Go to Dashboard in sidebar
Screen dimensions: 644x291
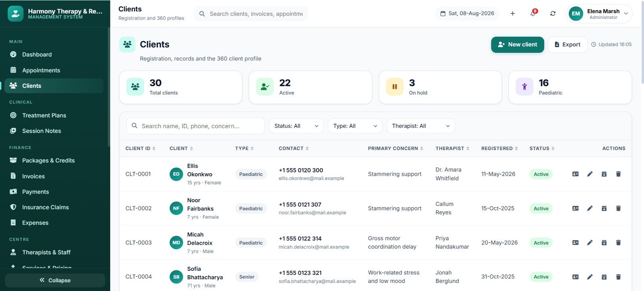54,54
